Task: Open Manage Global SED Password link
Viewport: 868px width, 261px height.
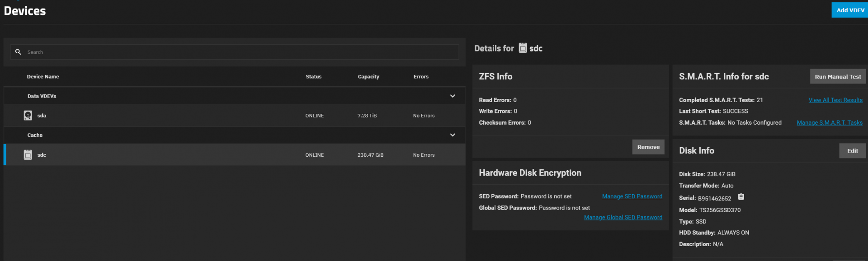Action: pos(623,218)
